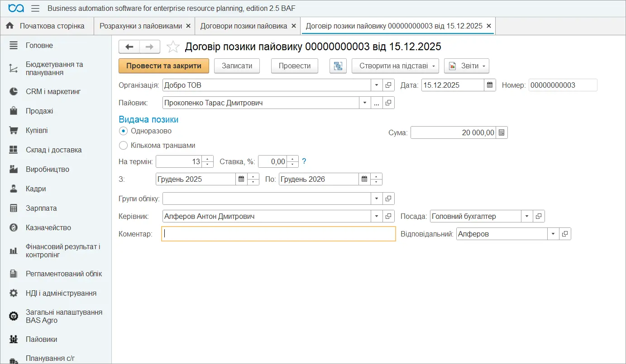
Task: Click the application logo icon
Action: 16,9
